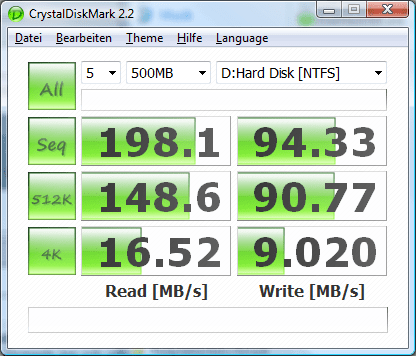
Task: Select the 512K write result 90.77
Action: pyautogui.click(x=312, y=196)
